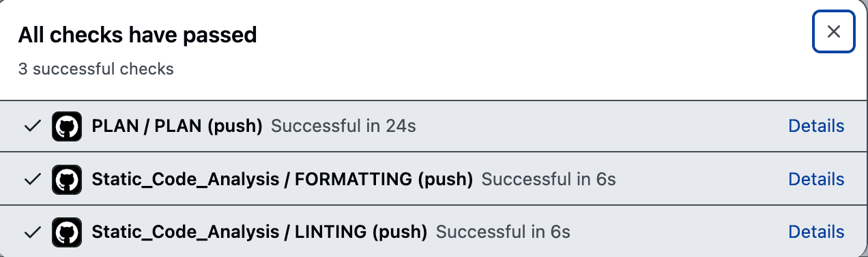
Task: Select the PLAN / PLAN check name
Action: click(177, 126)
